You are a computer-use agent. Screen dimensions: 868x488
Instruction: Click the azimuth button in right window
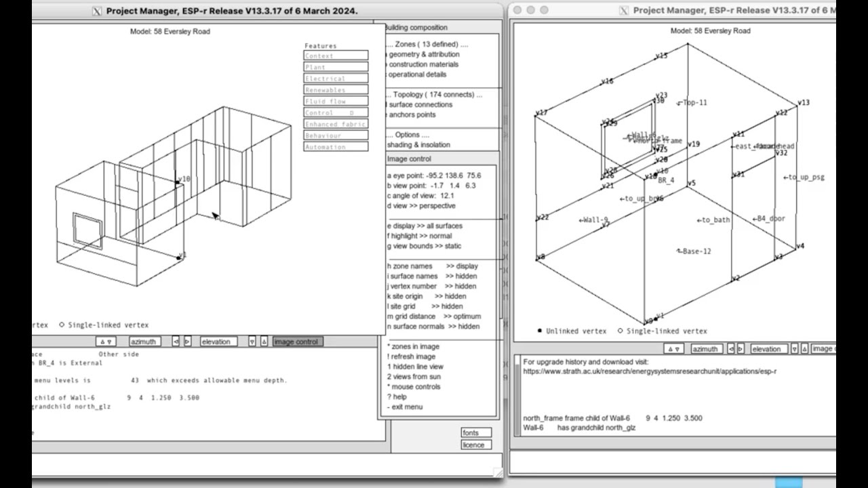tap(705, 348)
